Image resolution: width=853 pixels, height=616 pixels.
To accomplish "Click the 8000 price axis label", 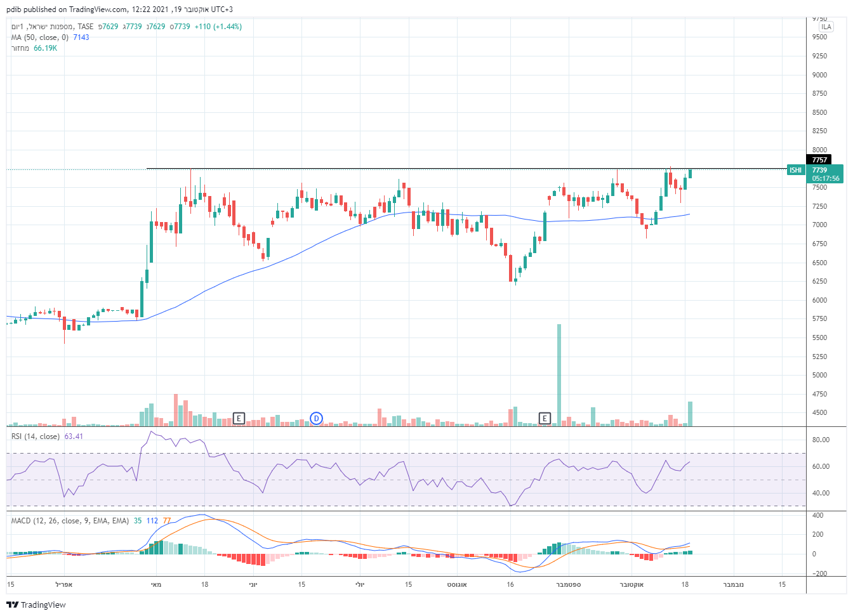I will 819,150.
